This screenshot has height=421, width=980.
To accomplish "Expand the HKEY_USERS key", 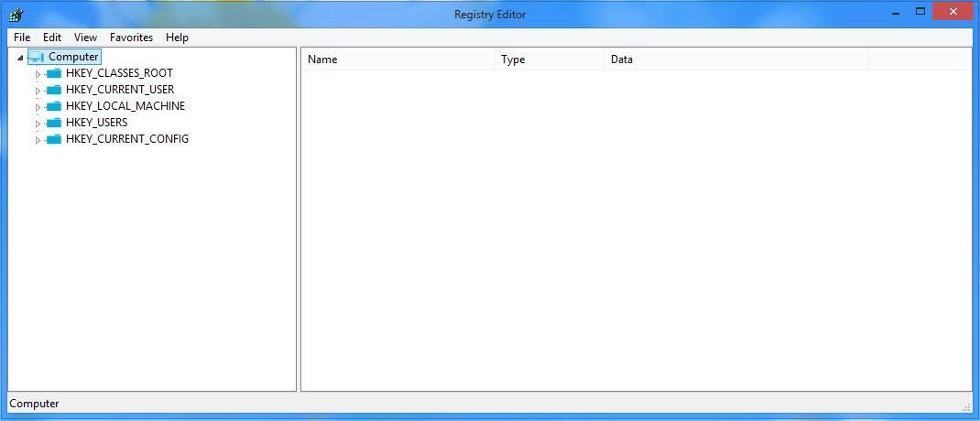I will [38, 124].
